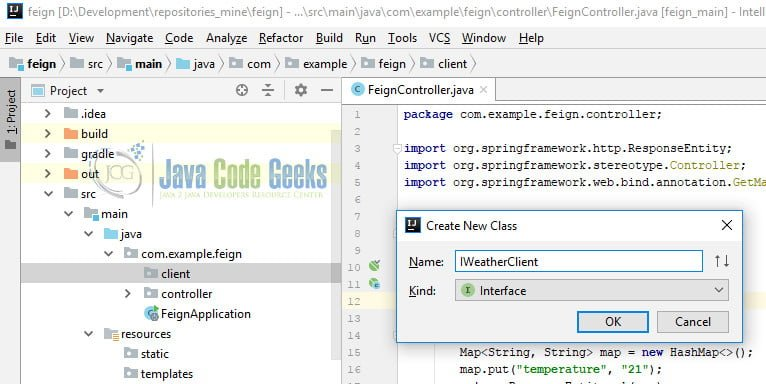Open the Refactor menu
The height and width of the screenshot is (384, 766).
click(x=281, y=38)
